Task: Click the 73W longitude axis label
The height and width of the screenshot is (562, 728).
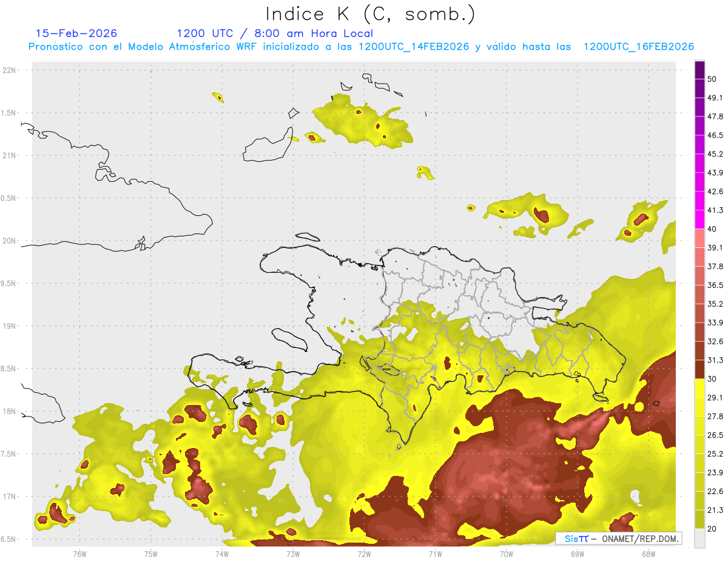Action: [x=292, y=554]
